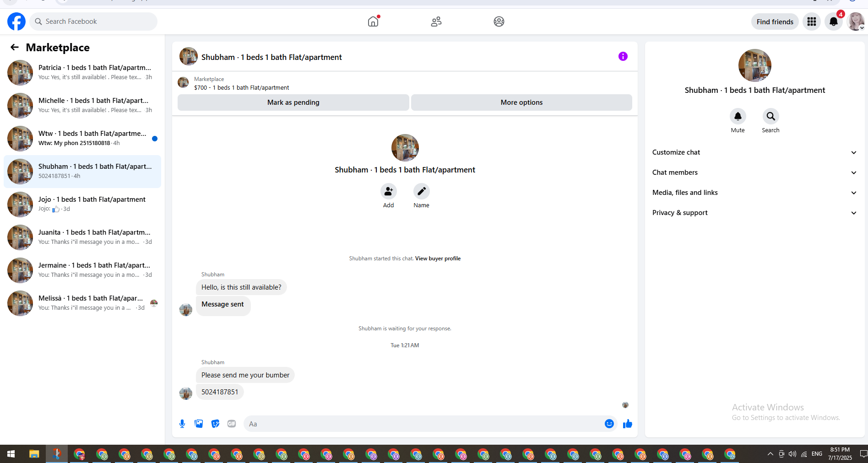Open the taskbar volume control

pyautogui.click(x=792, y=454)
